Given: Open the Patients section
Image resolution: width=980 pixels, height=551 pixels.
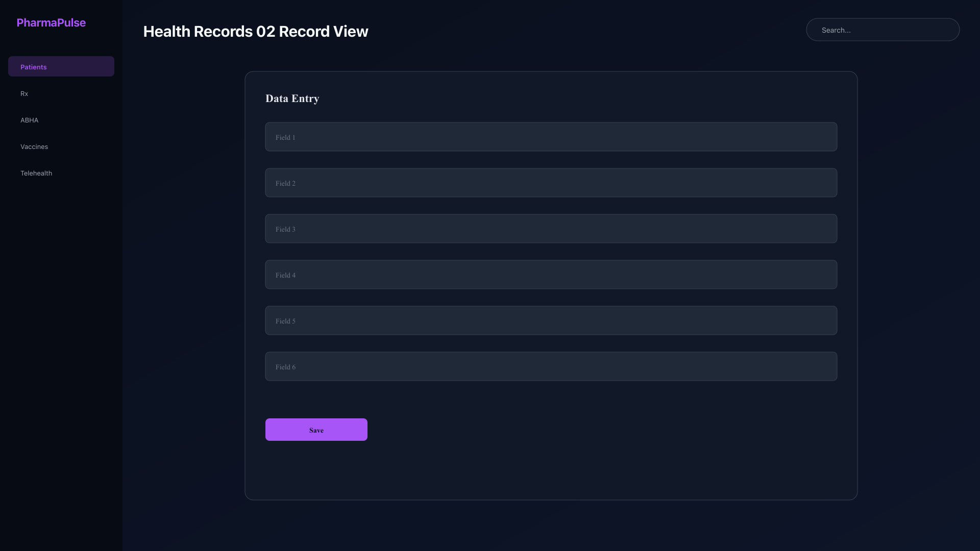Looking at the screenshot, I should pyautogui.click(x=61, y=66).
